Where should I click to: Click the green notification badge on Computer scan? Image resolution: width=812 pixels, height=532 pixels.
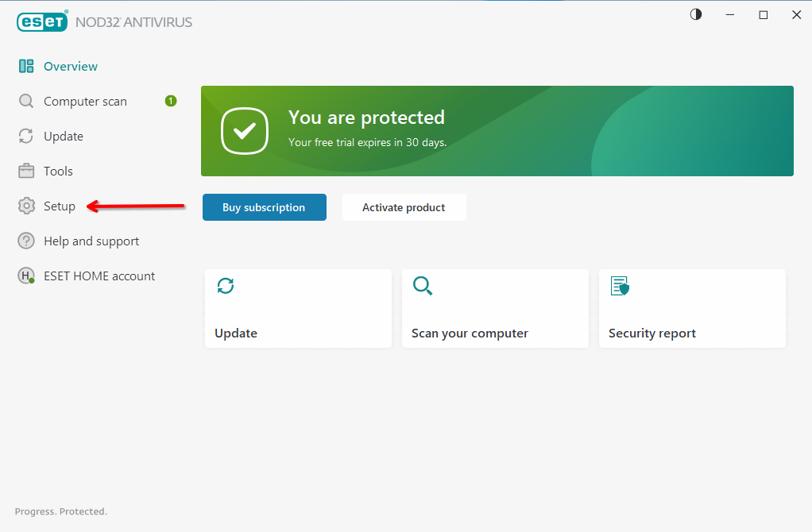171,101
